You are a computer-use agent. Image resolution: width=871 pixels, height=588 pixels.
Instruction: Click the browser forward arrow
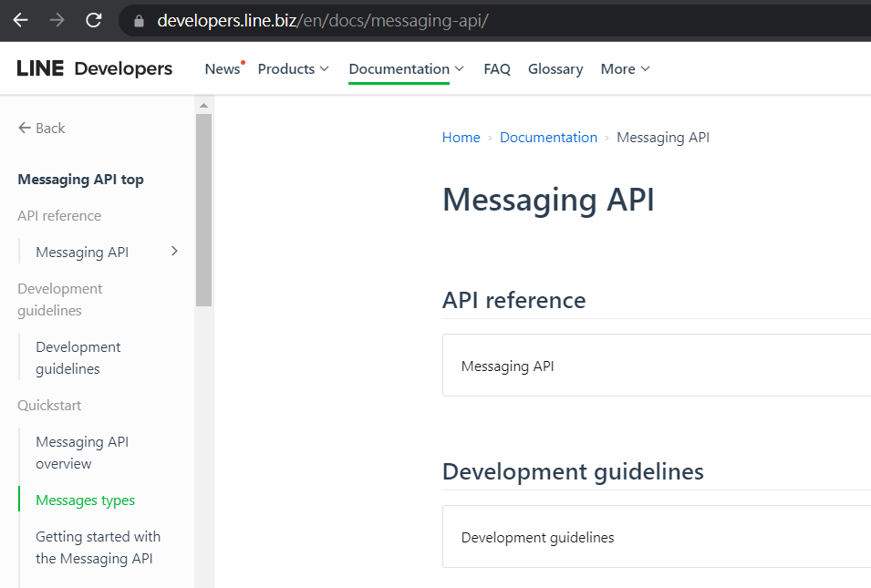57,20
